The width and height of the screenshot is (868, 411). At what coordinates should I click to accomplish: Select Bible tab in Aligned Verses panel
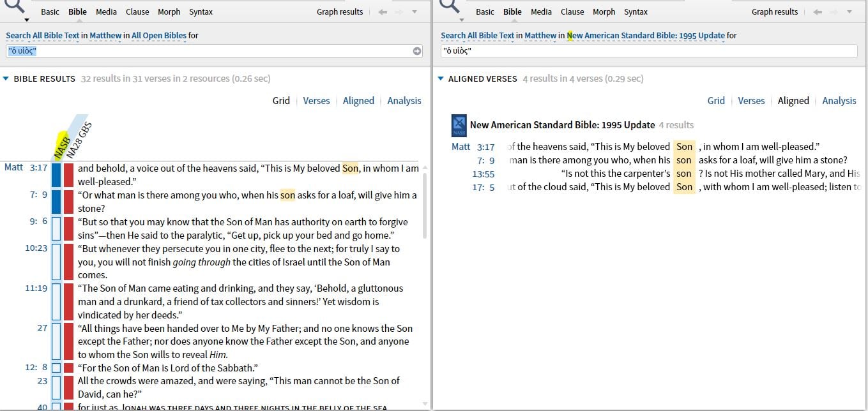coord(512,12)
